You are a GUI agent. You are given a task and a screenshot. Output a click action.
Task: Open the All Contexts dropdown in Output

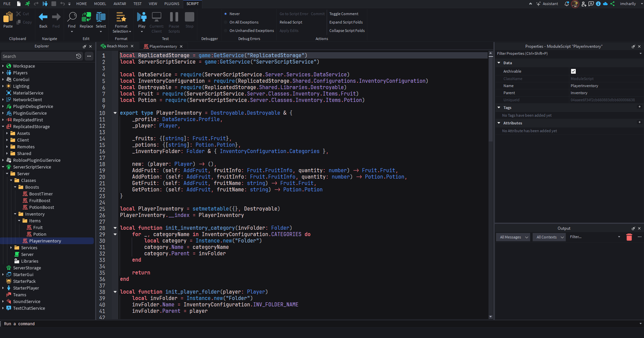point(550,237)
